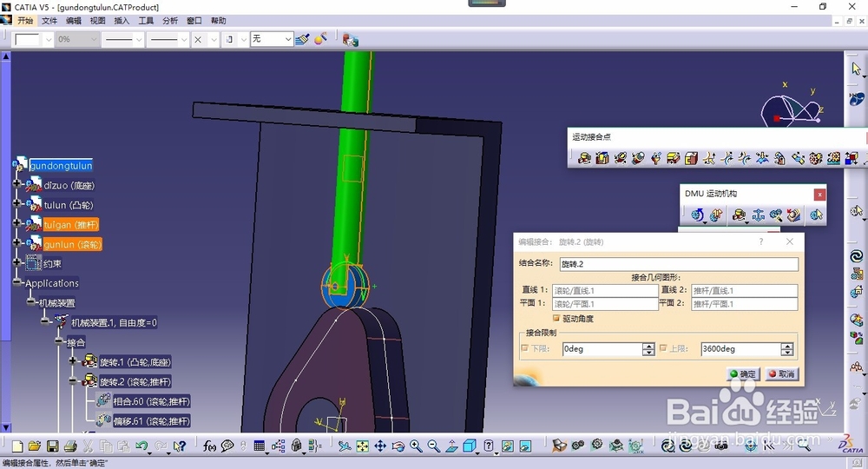Image resolution: width=868 pixels, height=469 pixels.
Task: Click the Open folder icon
Action: 35,446
